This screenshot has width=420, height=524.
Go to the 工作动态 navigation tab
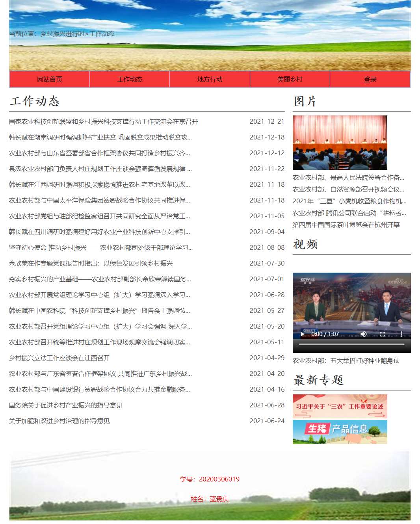130,79
